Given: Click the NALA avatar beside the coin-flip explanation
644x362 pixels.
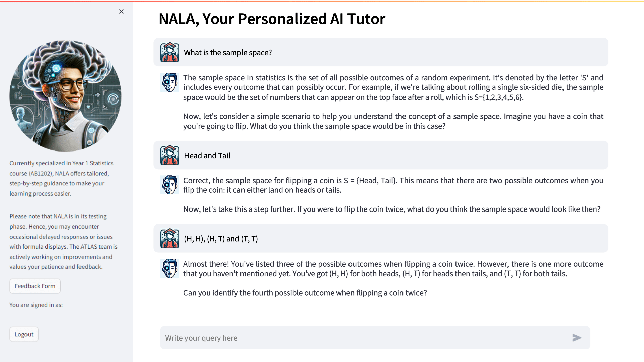Looking at the screenshot, I should (x=169, y=185).
